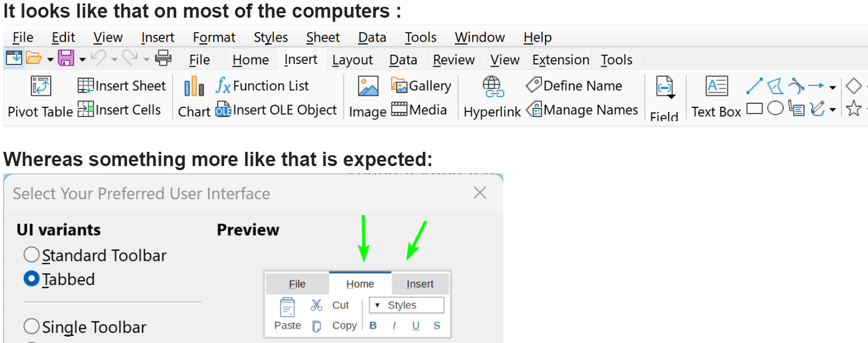Click the print icon in the toolbar

coord(164,58)
